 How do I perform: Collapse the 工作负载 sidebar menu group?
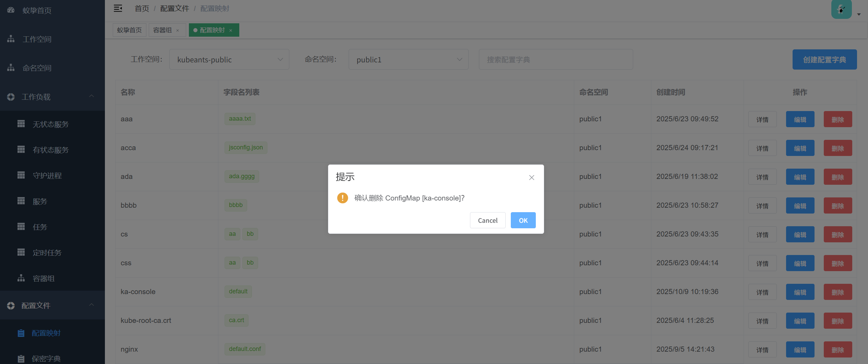92,97
